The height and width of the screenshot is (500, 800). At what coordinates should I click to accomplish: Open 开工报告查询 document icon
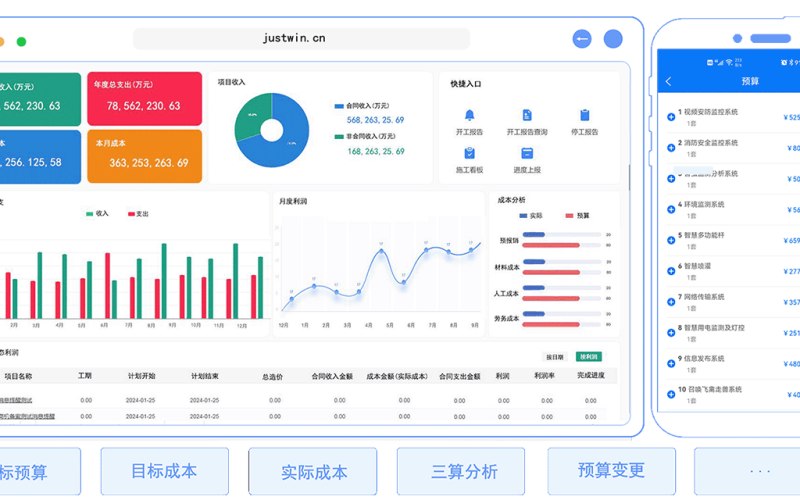[527, 115]
